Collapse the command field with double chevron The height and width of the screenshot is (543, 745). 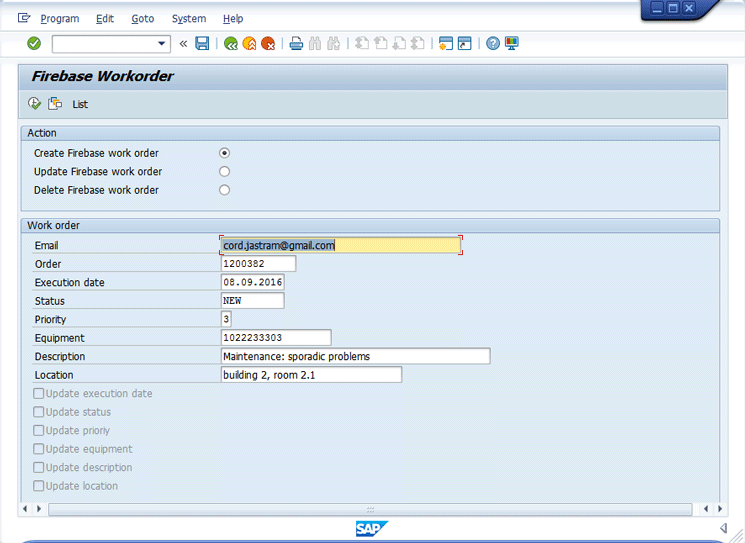[183, 43]
